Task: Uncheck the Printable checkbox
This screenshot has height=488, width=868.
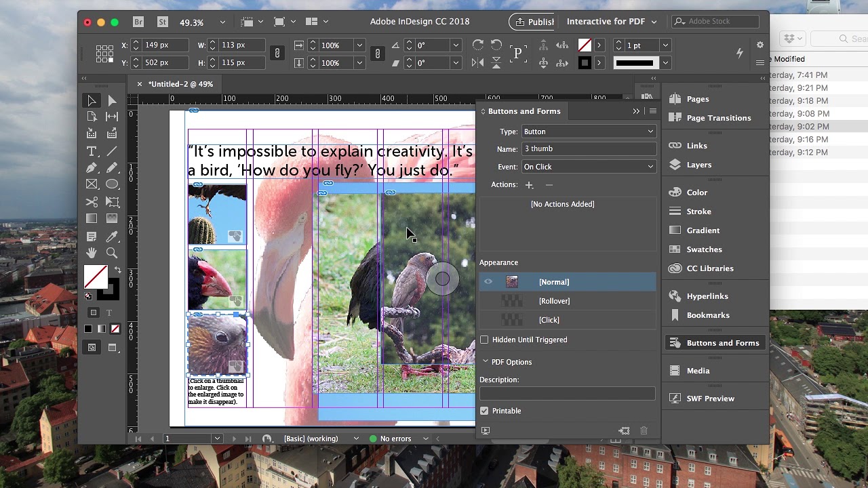Action: pyautogui.click(x=484, y=411)
